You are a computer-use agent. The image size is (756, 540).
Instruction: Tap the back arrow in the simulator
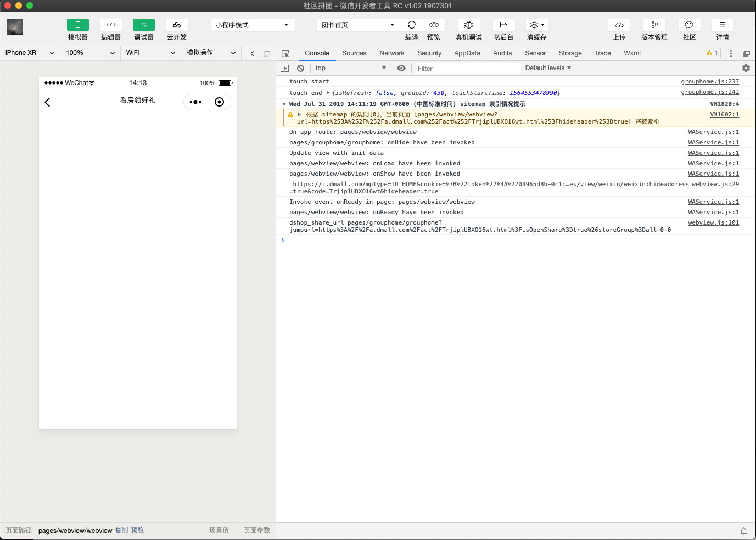(x=47, y=102)
